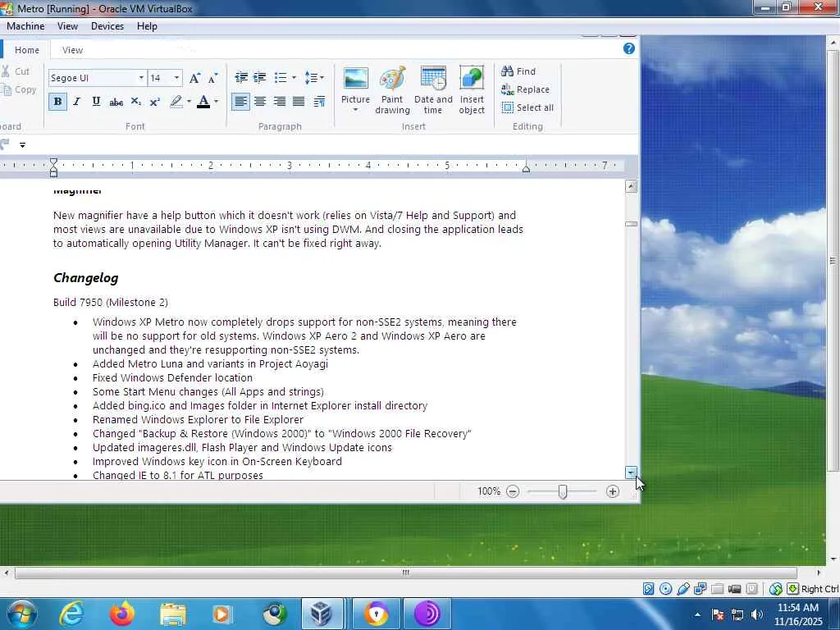This screenshot has height=630, width=840.
Task: Click the right margin marker on ruler
Action: pyautogui.click(x=526, y=168)
